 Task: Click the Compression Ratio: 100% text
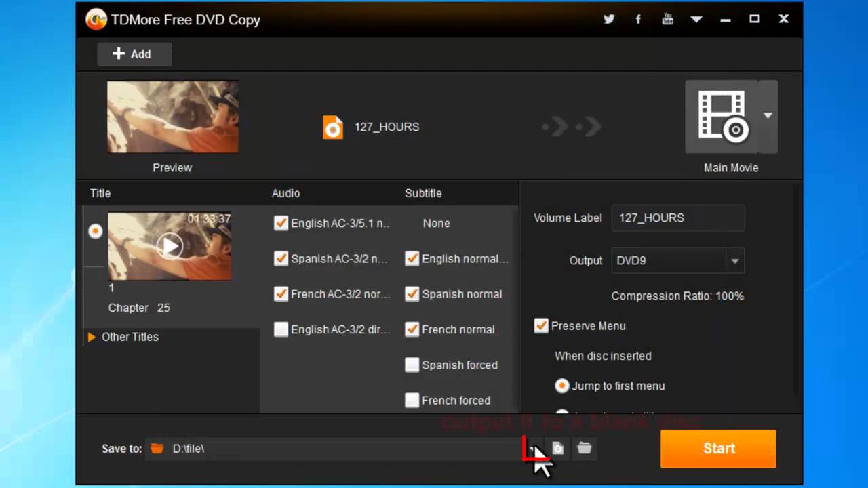click(x=677, y=296)
